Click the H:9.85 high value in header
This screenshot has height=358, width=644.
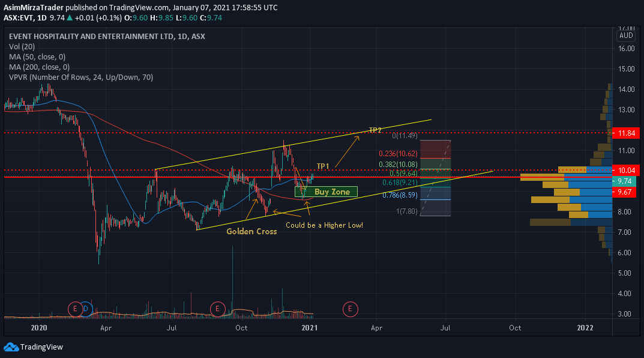coord(162,18)
